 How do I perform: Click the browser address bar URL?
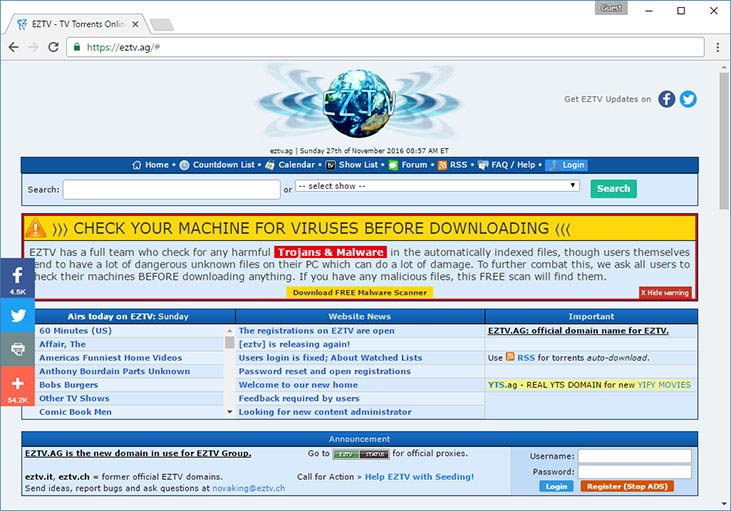coord(123,47)
